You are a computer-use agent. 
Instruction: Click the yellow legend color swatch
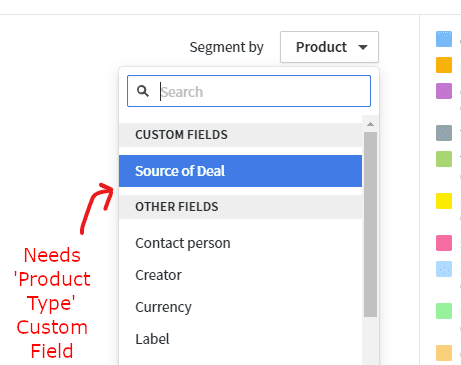coord(444,201)
